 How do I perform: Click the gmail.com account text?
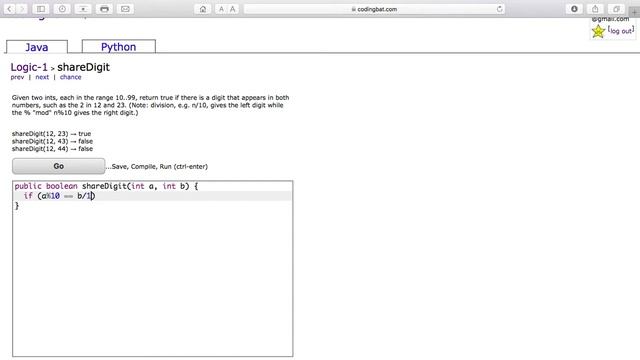(x=610, y=19)
